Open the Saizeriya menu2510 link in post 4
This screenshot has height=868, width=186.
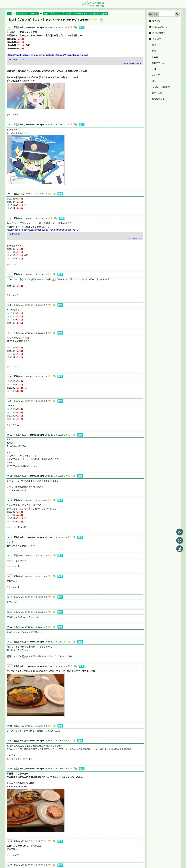coord(43,230)
